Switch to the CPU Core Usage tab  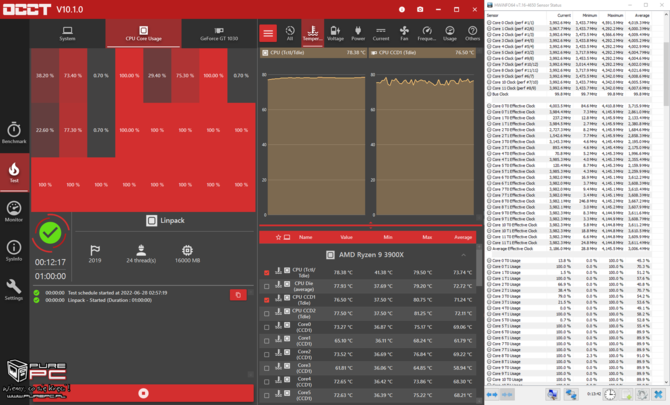144,33
